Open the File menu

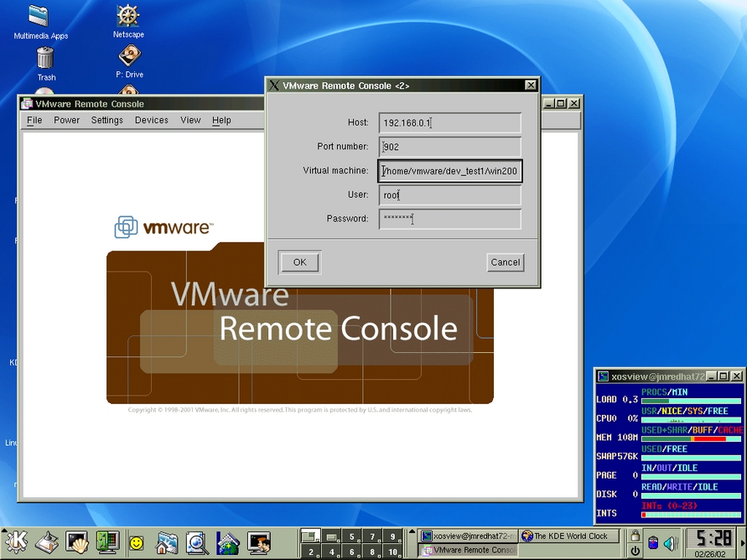34,120
